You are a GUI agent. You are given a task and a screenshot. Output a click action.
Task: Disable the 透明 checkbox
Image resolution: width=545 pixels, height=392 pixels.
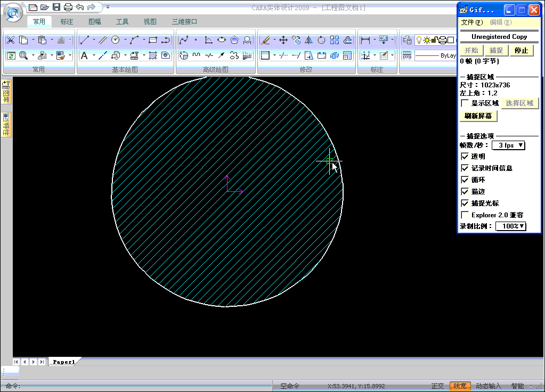[465, 157]
